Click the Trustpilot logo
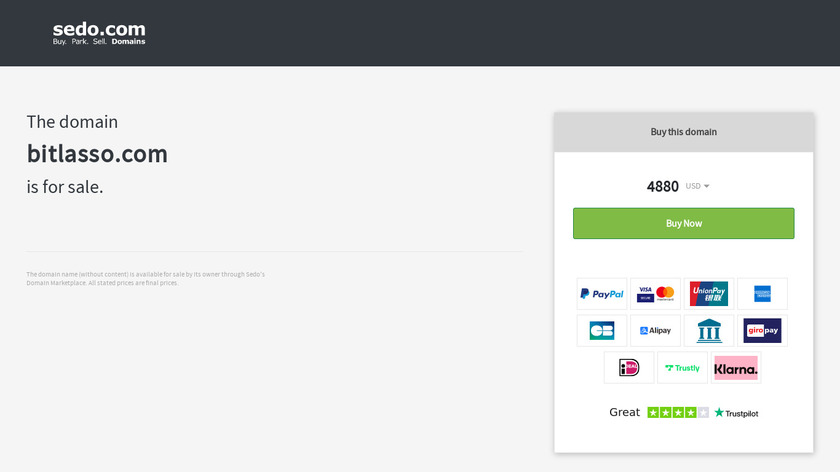This screenshot has height=472, width=840. pyautogui.click(x=736, y=413)
